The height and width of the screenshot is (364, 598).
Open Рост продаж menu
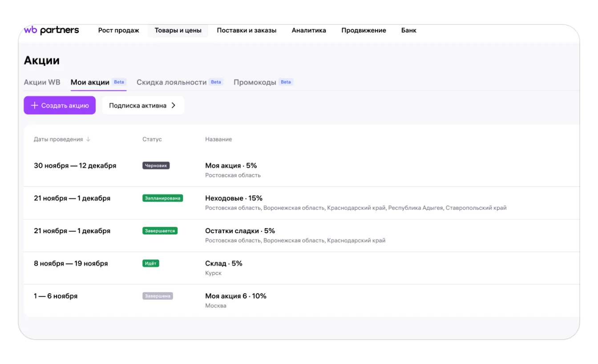pos(118,30)
